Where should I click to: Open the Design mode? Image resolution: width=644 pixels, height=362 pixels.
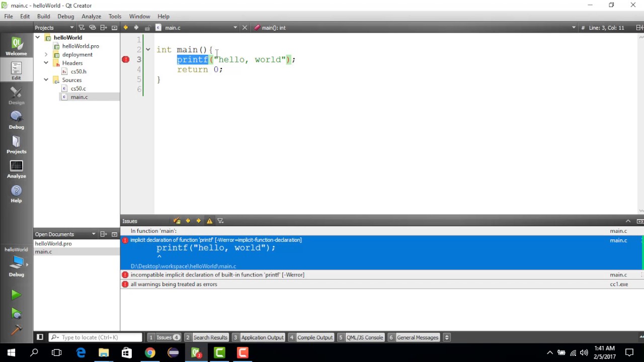click(x=16, y=95)
